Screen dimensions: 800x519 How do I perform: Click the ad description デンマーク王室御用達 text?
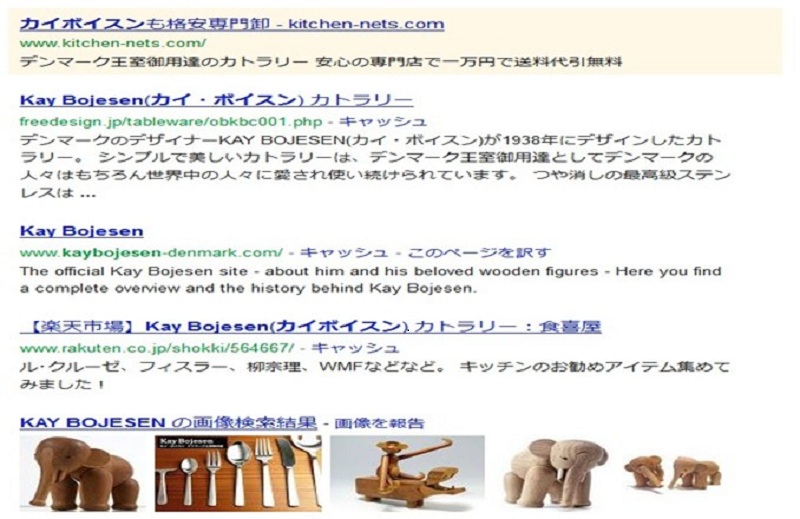[x=321, y=62]
